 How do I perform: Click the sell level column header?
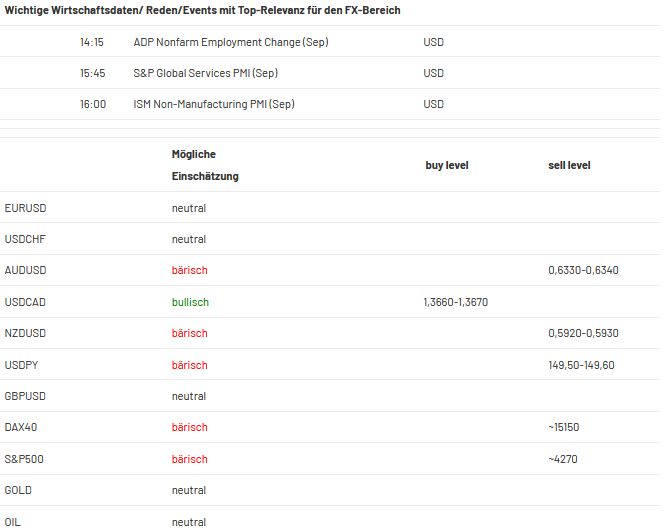(569, 165)
